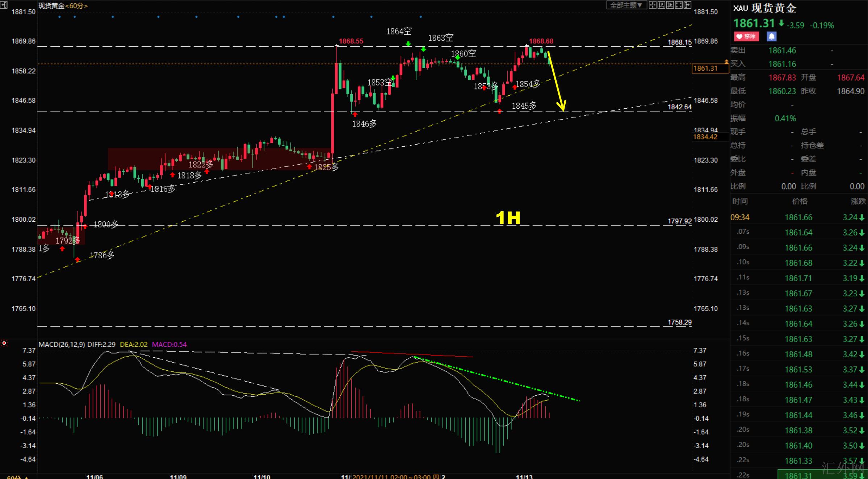This screenshot has width=868, height=479.
Task: Click the MACD(26,12,9) indicator label
Action: pyautogui.click(x=62, y=345)
